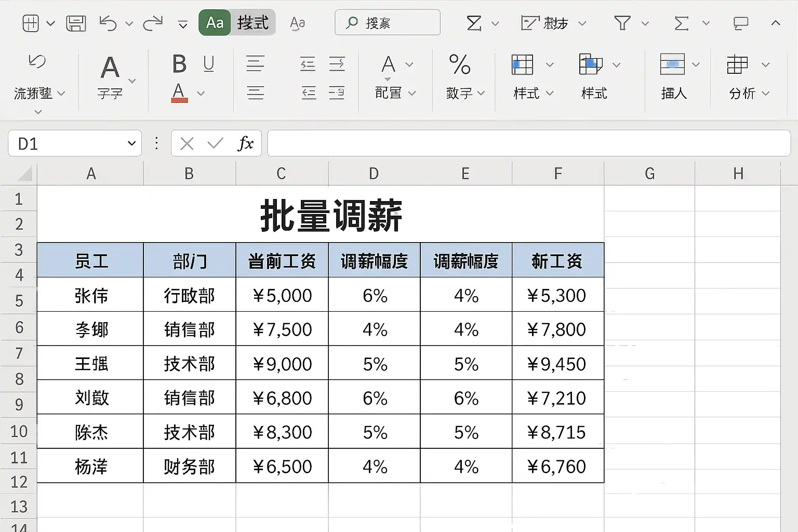The width and height of the screenshot is (798, 532).
Task: Click the curved arrow icon above 流
Action: point(37,61)
